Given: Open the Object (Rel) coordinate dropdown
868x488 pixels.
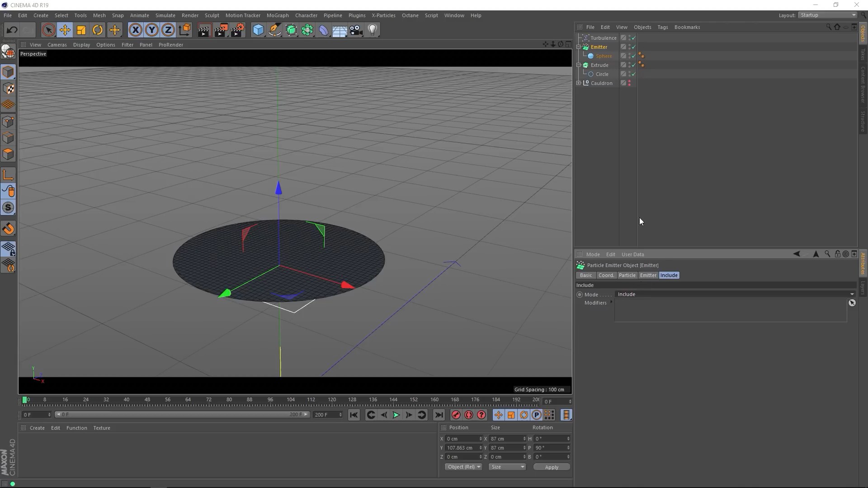Looking at the screenshot, I should 463,467.
